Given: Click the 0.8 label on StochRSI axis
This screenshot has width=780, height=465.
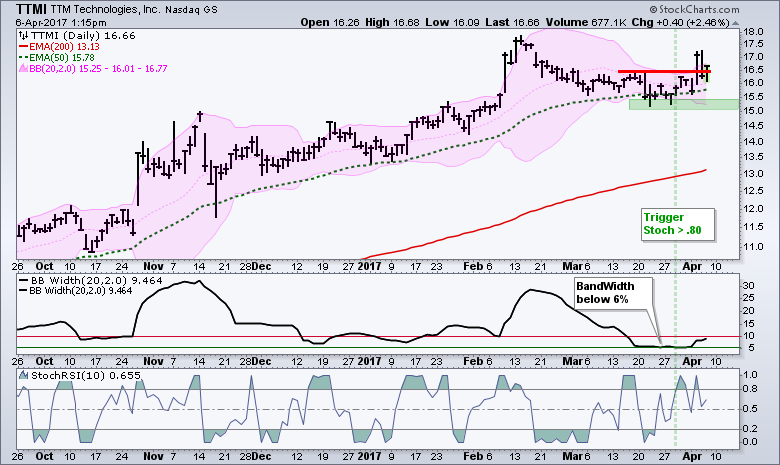Looking at the screenshot, I should [x=750, y=389].
